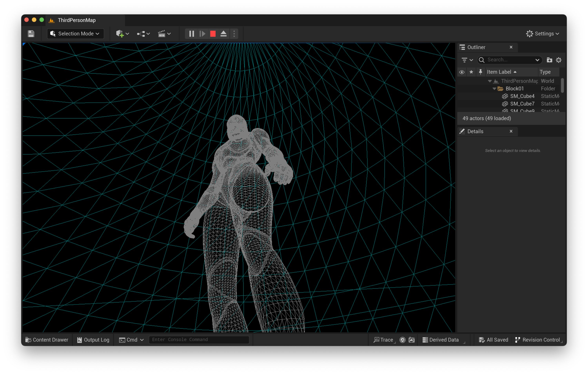
Task: Collapse the ThirdPersonMap world tree
Action: tap(490, 81)
